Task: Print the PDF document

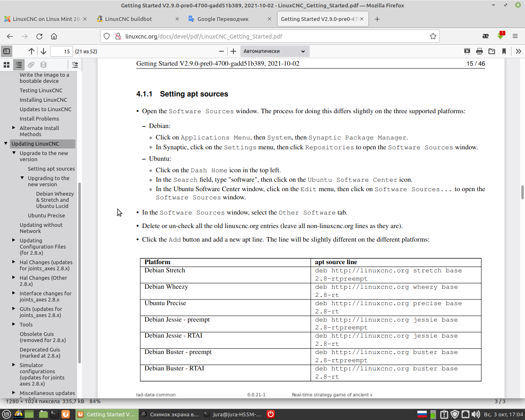Action: coord(479,51)
